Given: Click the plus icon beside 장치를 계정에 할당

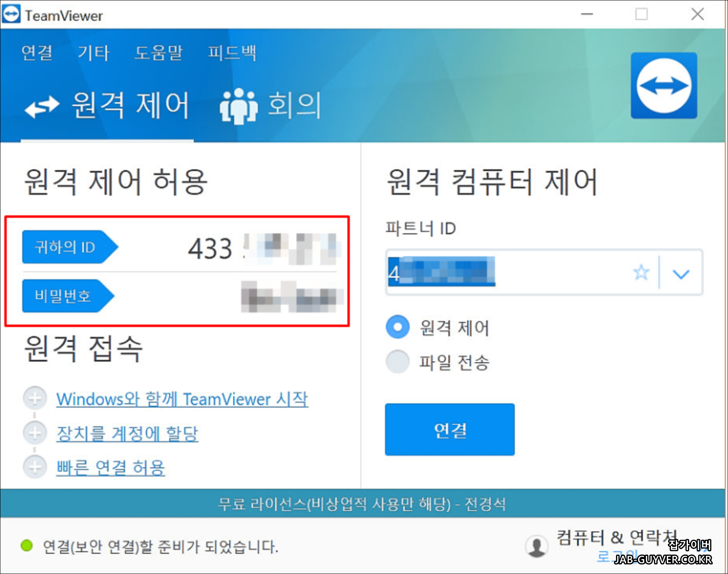Looking at the screenshot, I should [x=35, y=433].
